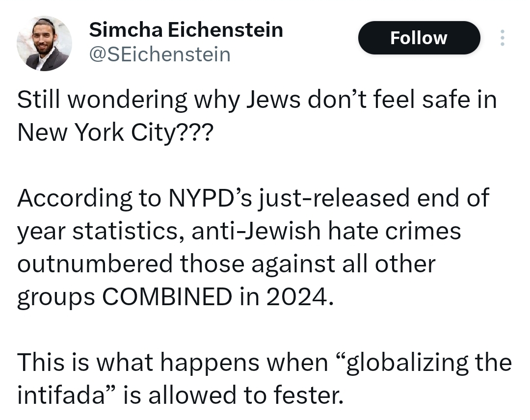Viewport: 530px width, 420px height.
Task: Click the line starting "According to NYPD's"
Action: coord(253,198)
